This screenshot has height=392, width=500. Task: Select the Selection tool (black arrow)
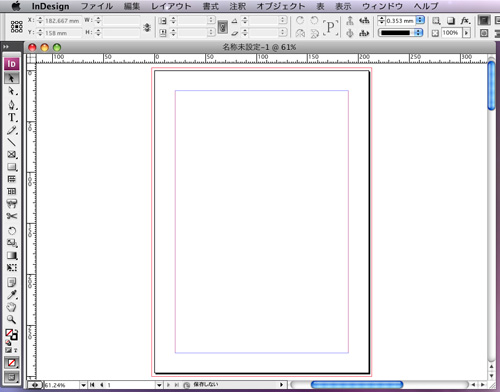point(11,78)
